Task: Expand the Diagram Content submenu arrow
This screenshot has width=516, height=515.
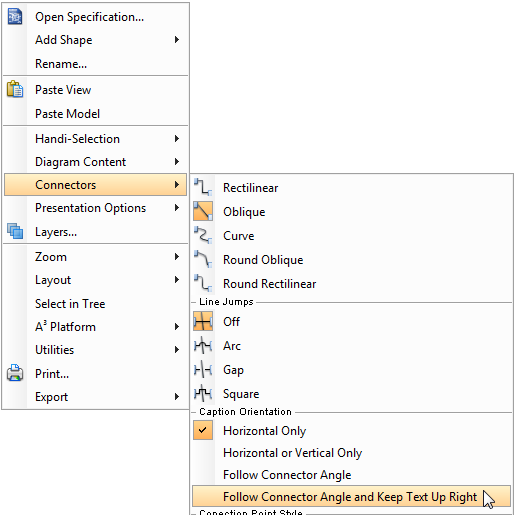Action: click(x=177, y=162)
